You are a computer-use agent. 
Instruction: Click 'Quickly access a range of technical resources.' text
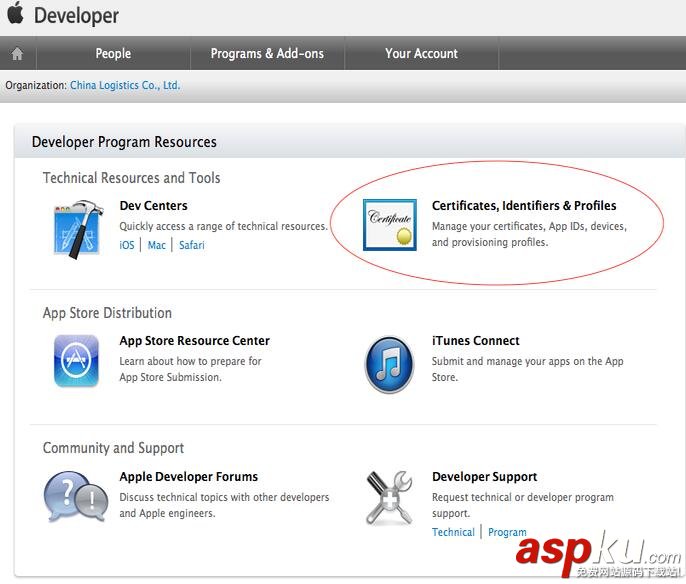[x=224, y=226]
